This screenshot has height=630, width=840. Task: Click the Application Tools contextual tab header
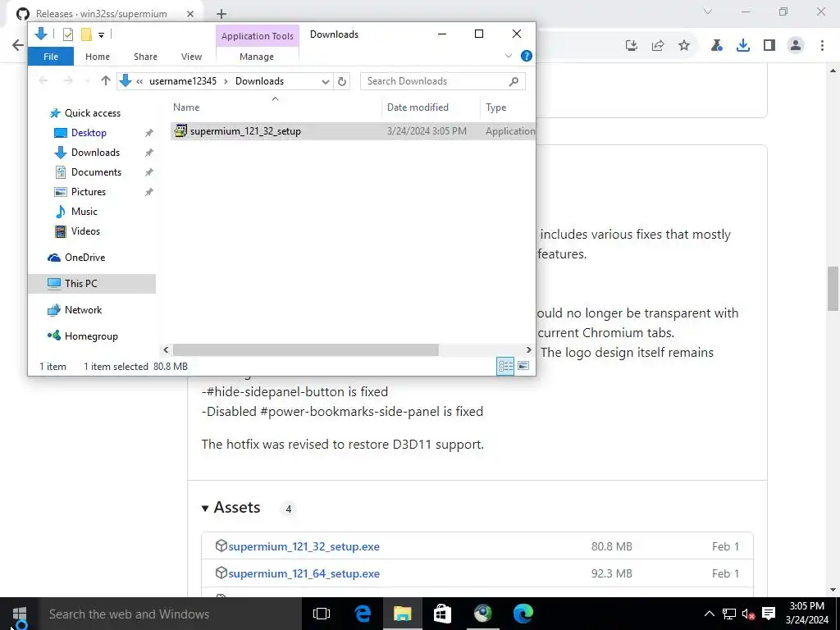(x=257, y=36)
